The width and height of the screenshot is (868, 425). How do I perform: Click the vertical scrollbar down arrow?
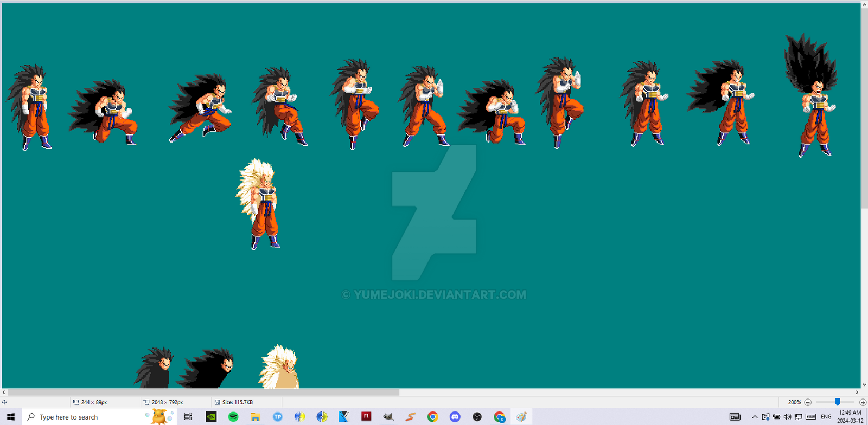pyautogui.click(x=864, y=385)
